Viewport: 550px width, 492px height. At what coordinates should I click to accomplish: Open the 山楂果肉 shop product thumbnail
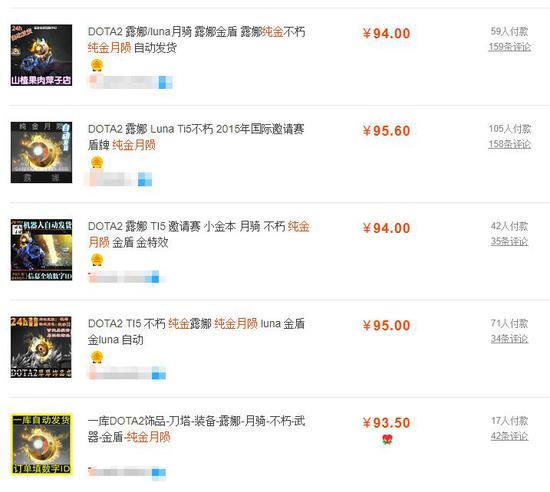41,55
